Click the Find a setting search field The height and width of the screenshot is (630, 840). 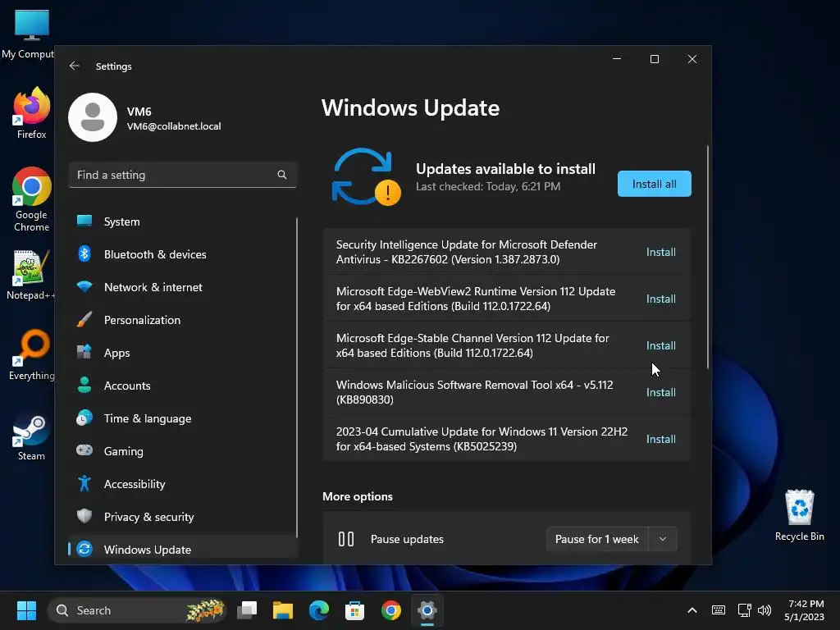[x=183, y=175]
